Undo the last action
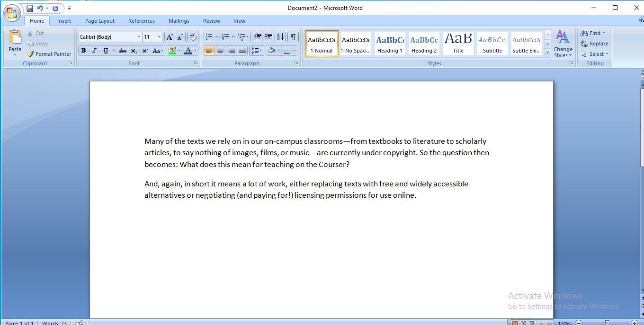The width and height of the screenshot is (644, 325). 40,9
